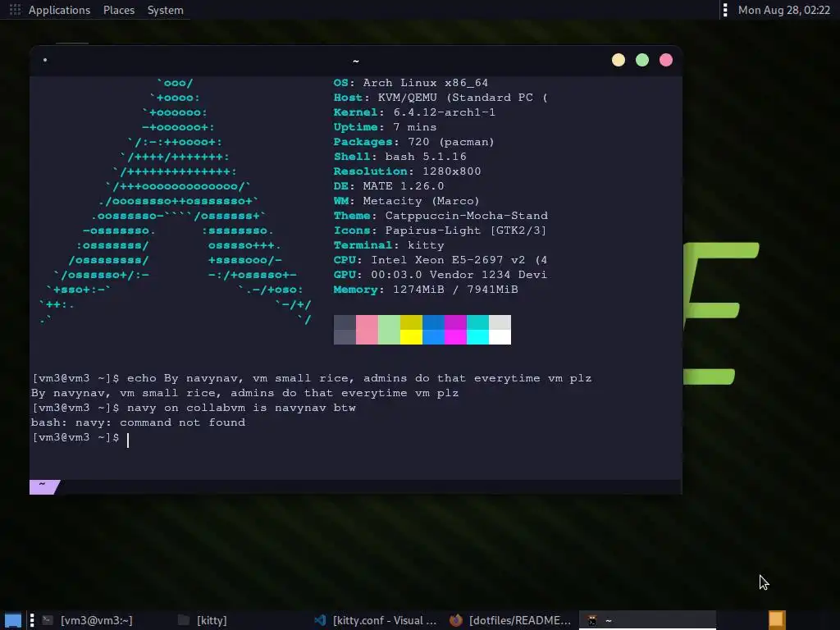840x630 pixels.
Task: Select the purple '~' tab in kitty tab bar
Action: click(44, 486)
